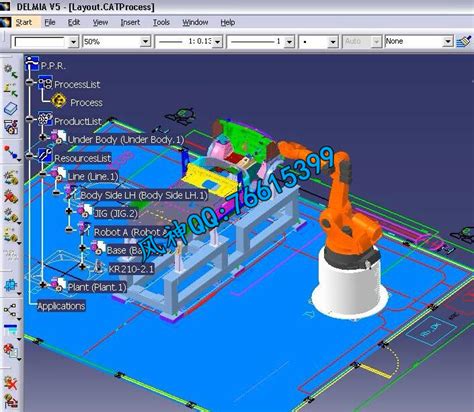The image size is (474, 412).
Task: Click the JIG (JIG.2) node icon
Action: 84,212
